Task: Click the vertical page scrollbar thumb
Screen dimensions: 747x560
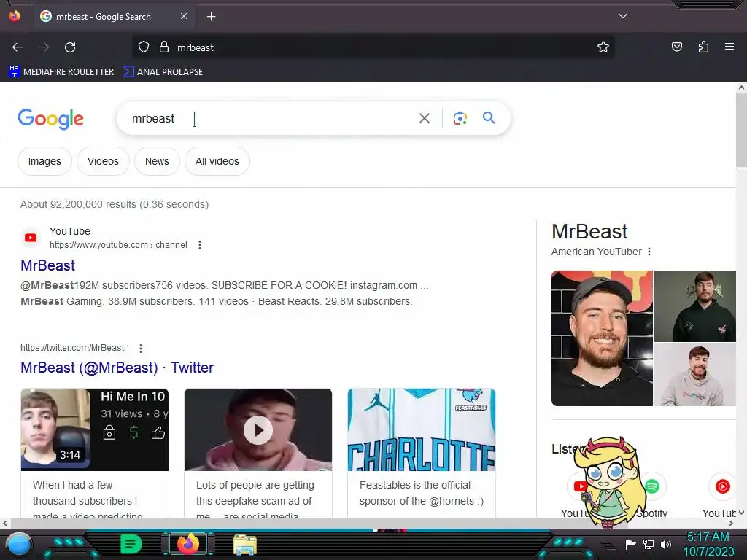Action: point(741,130)
